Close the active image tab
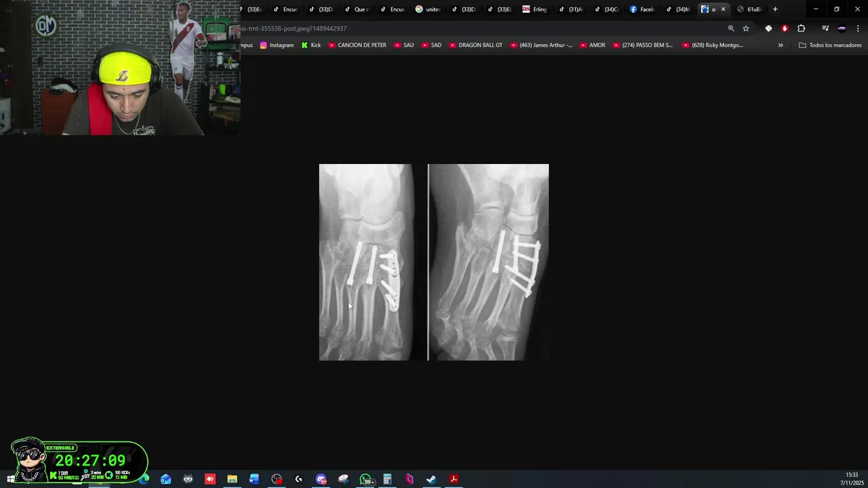 click(723, 9)
